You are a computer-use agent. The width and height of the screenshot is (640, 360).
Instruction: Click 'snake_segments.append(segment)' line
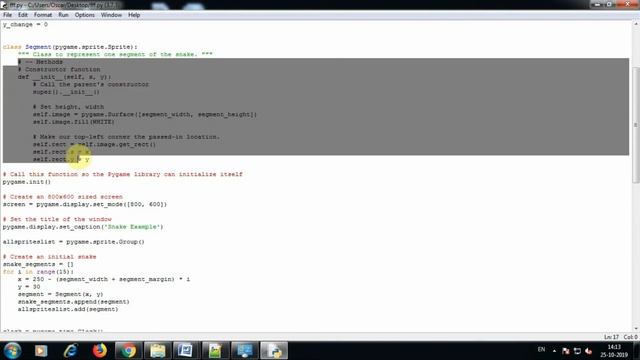point(73,302)
